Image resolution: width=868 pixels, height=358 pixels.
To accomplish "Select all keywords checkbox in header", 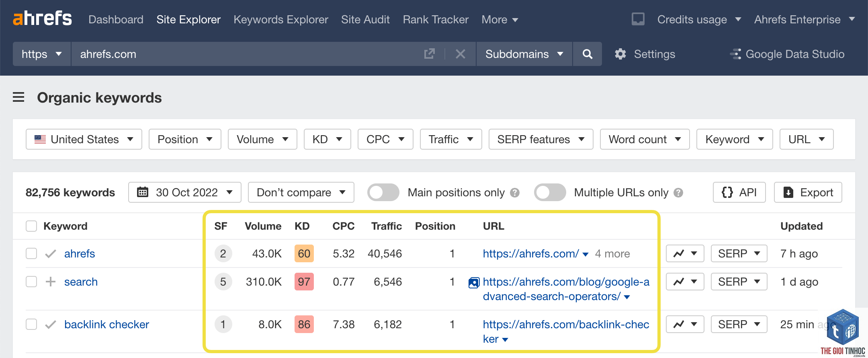I will tap(31, 226).
